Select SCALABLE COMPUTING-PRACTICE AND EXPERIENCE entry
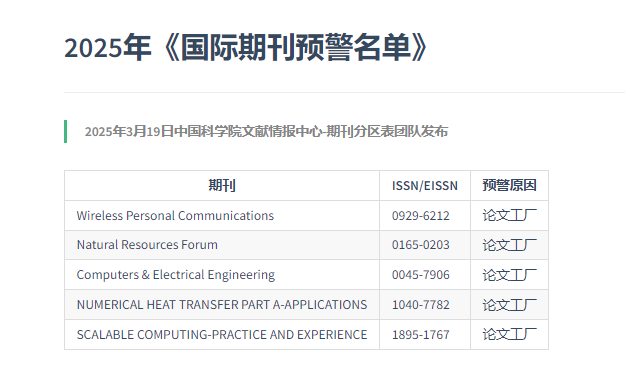The height and width of the screenshot is (382, 625). click(222, 335)
